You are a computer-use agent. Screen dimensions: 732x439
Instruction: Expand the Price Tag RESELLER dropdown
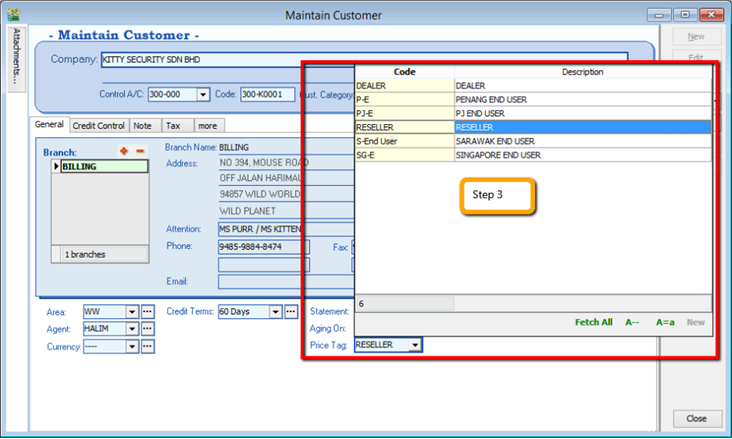click(x=415, y=345)
